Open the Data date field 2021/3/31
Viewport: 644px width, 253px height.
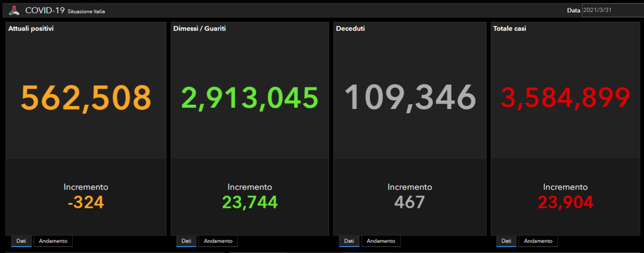click(613, 10)
